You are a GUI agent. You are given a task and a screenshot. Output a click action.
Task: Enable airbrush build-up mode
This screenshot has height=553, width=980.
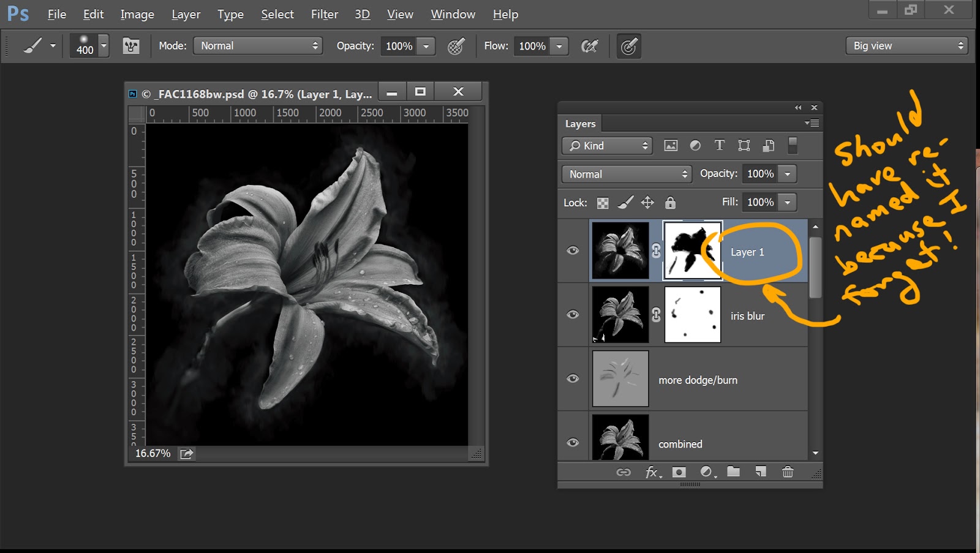[589, 46]
